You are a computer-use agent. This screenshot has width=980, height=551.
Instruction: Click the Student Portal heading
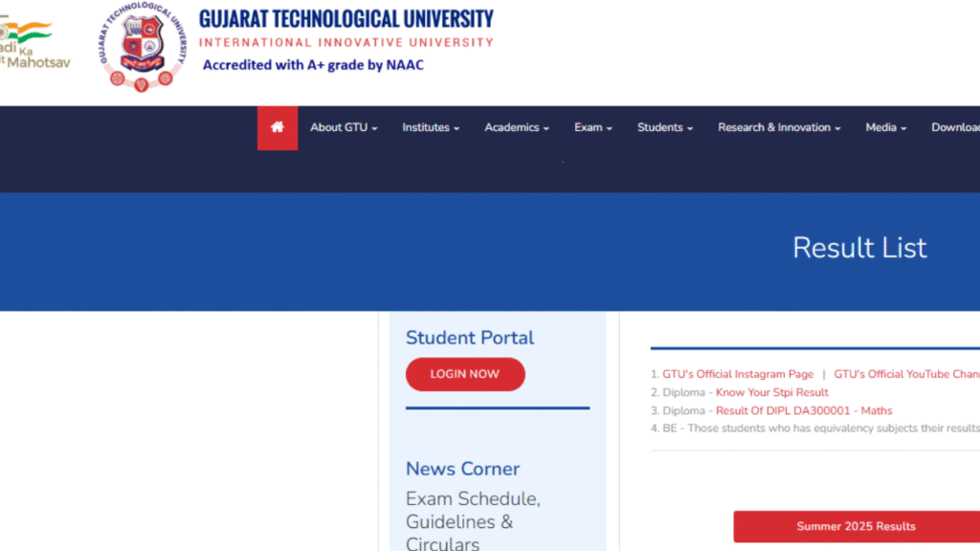(x=470, y=338)
